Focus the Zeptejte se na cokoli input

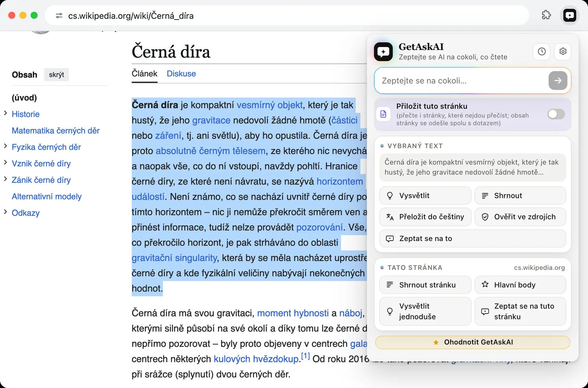(x=463, y=80)
